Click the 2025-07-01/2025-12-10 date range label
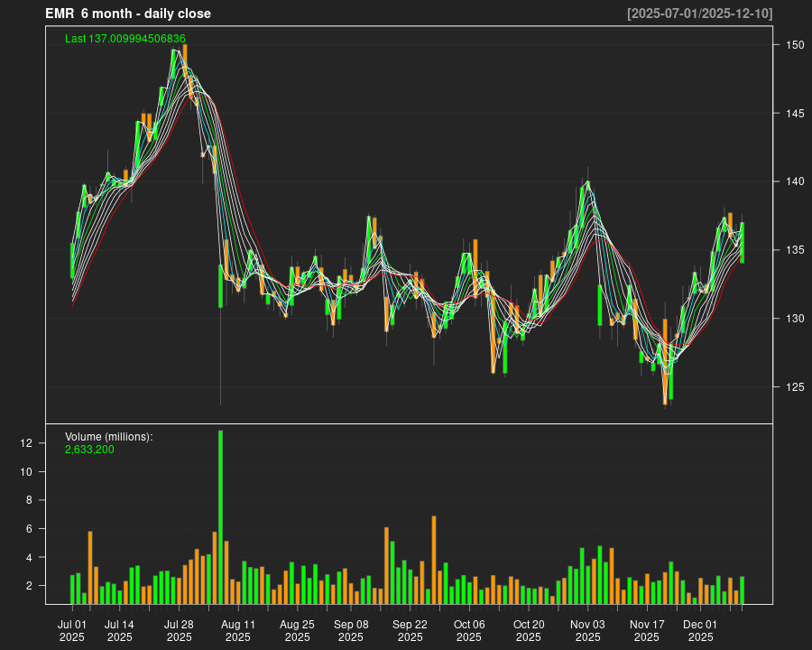Viewport: 812px width, 650px height. (x=699, y=14)
